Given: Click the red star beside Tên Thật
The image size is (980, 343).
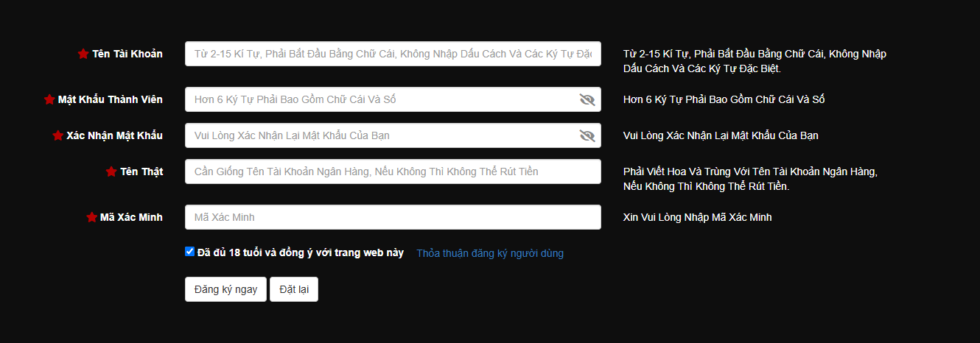Looking at the screenshot, I should coord(111,171).
